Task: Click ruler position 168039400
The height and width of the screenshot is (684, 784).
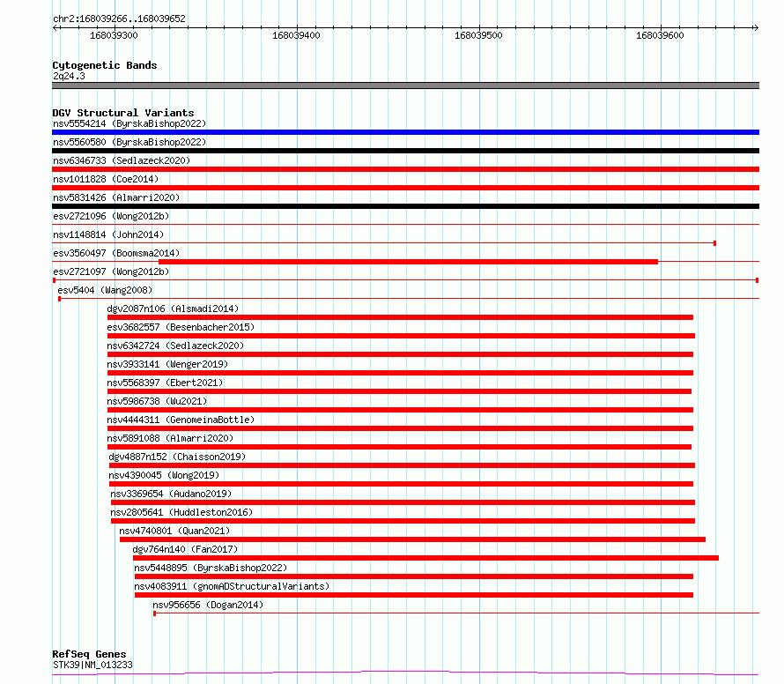Action: (296, 35)
